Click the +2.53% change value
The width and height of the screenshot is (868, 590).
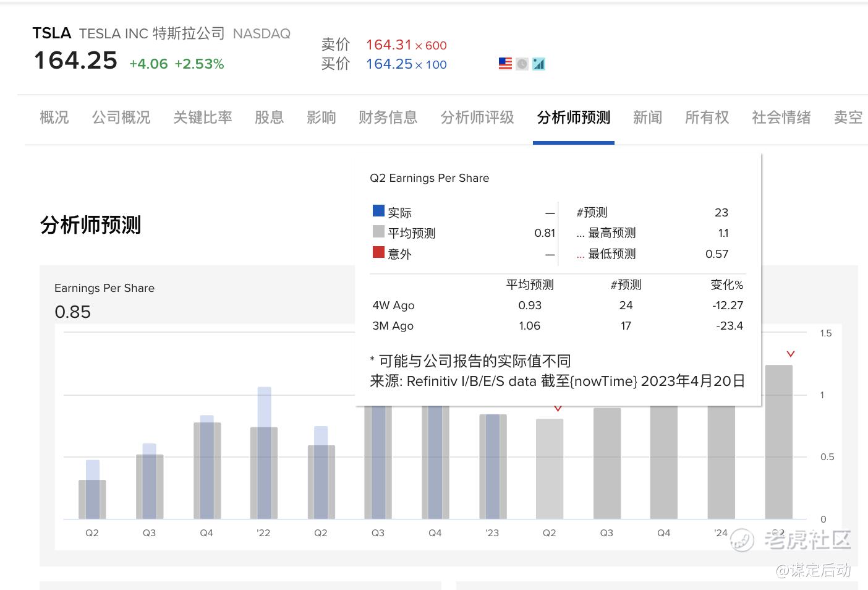[199, 64]
